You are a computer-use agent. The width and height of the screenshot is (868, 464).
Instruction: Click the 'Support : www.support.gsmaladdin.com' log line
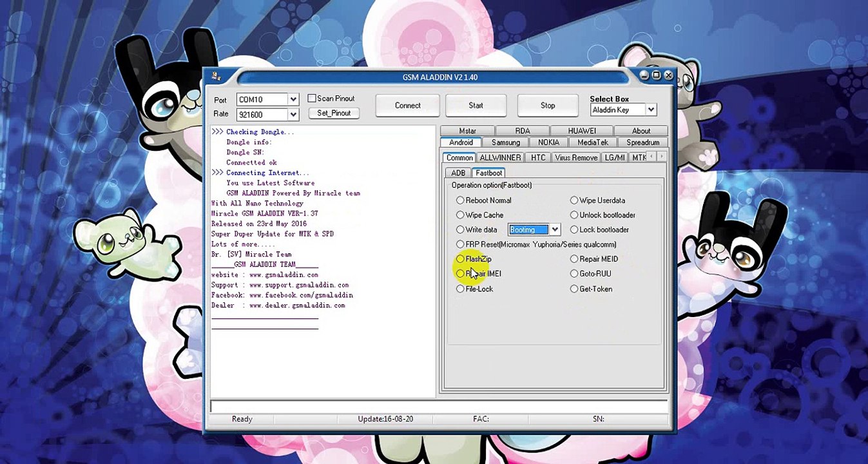(x=280, y=285)
